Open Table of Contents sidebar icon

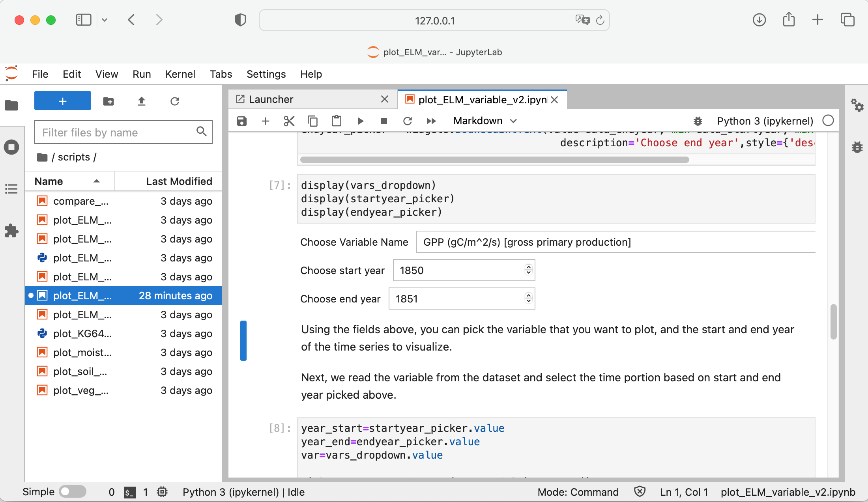pyautogui.click(x=11, y=189)
